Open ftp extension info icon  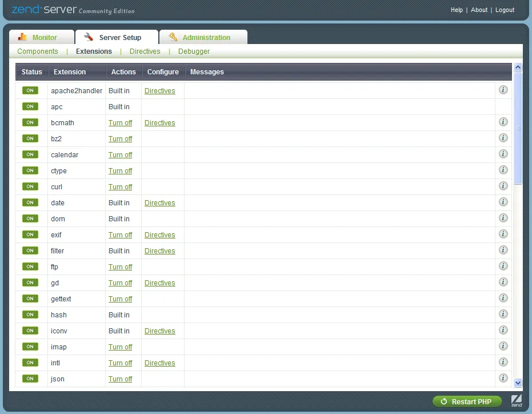(503, 266)
